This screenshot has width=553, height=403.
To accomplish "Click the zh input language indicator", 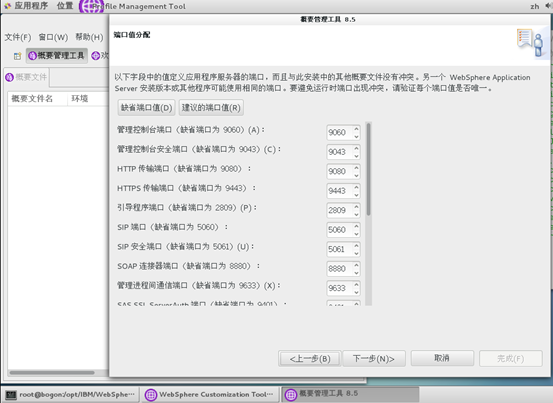I will (x=535, y=6).
